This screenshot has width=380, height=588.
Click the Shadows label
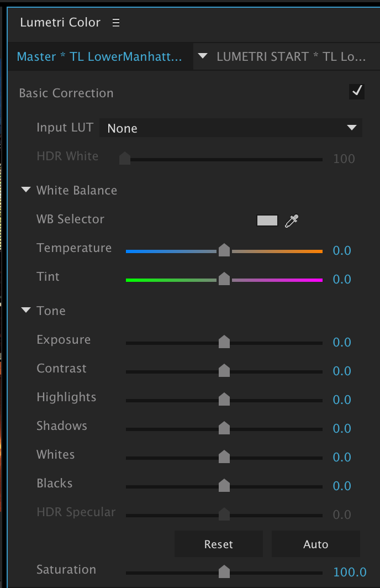tap(62, 426)
